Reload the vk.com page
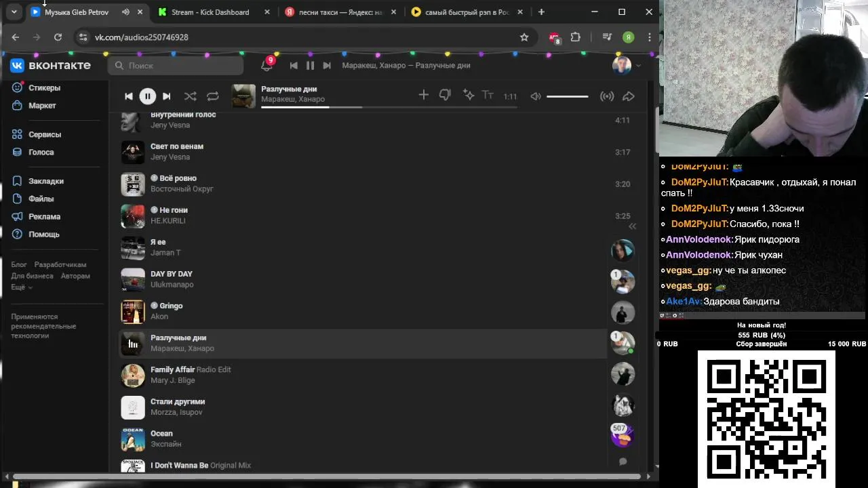868x488 pixels. tap(58, 37)
